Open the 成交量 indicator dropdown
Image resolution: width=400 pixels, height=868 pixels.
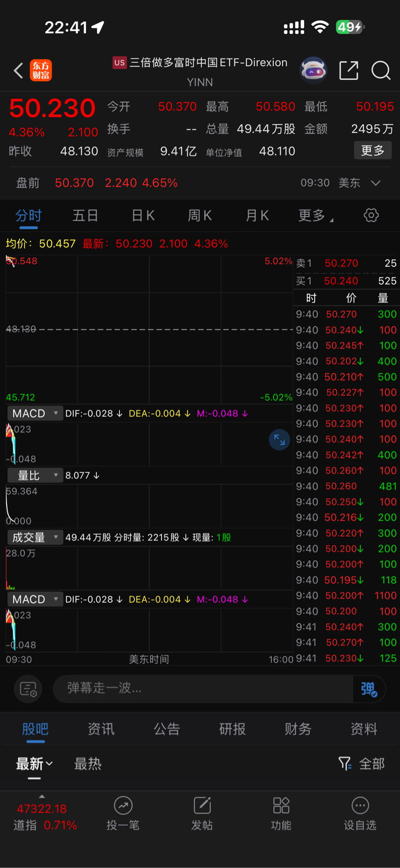(35, 537)
